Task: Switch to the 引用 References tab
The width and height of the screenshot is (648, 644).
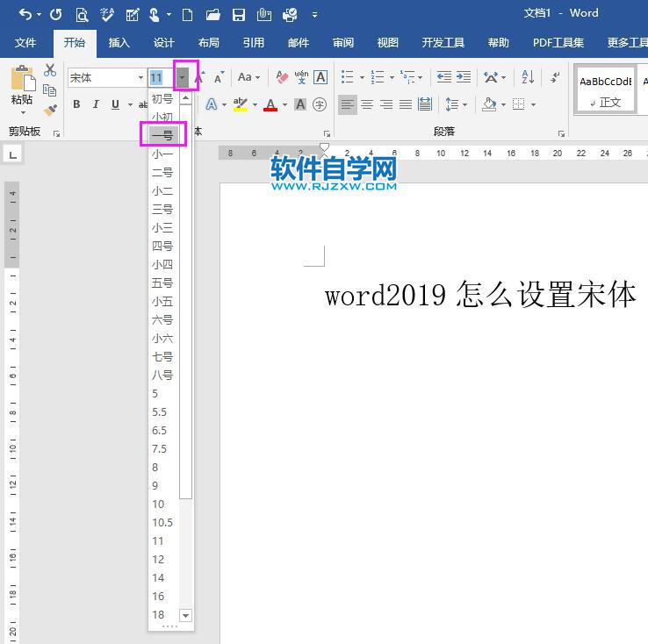Action: [254, 42]
